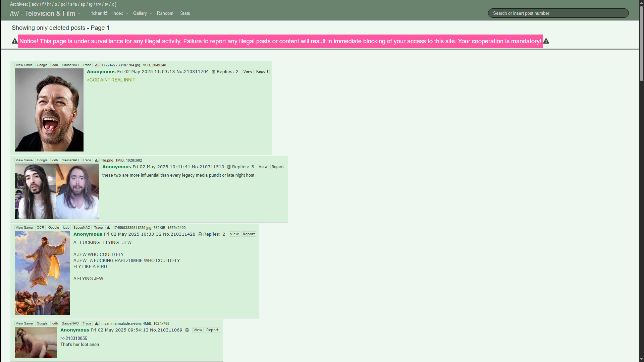Image resolution: width=644 pixels, height=362 pixels.
Task: Open file name 1745903339811289.jpg link
Action: (132, 228)
